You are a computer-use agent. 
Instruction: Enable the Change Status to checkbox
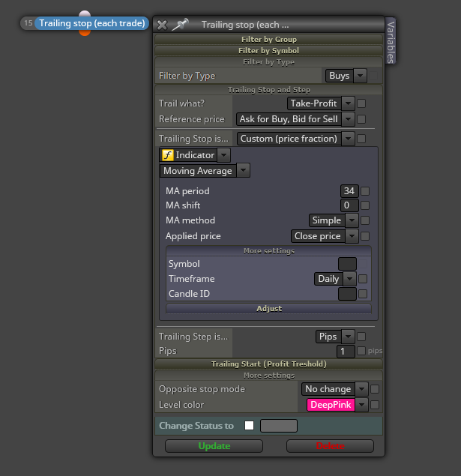pyautogui.click(x=249, y=426)
